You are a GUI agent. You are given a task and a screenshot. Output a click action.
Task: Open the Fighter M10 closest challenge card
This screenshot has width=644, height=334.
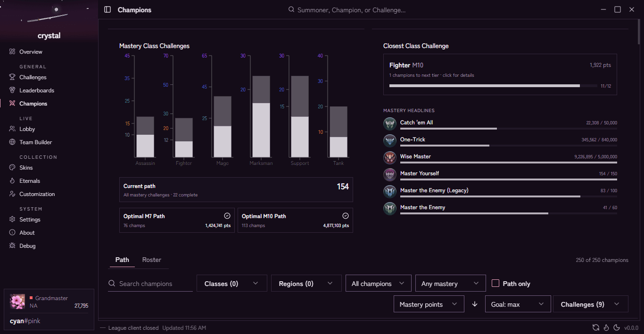[500, 74]
